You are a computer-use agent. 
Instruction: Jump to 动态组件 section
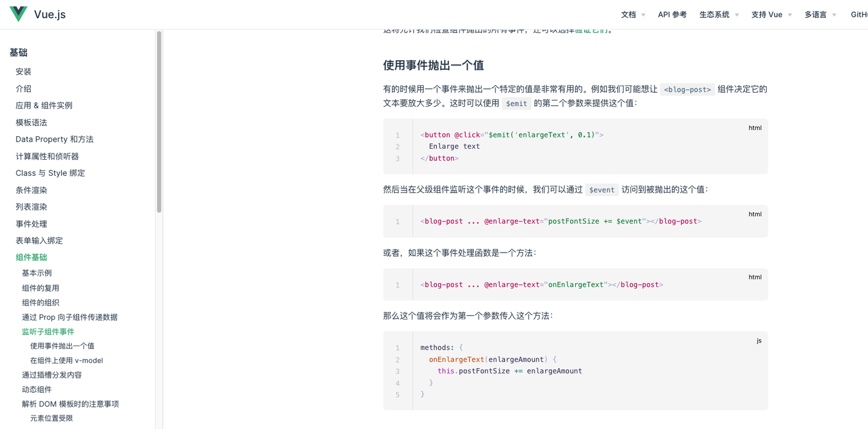[37, 389]
